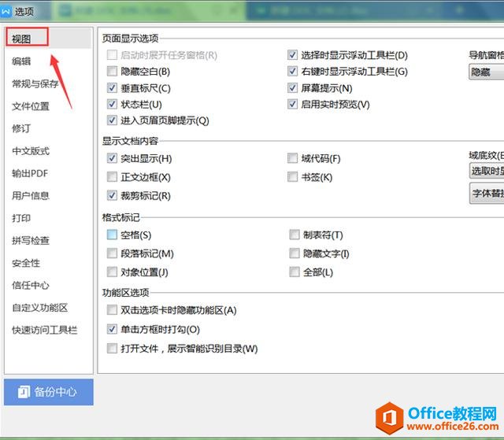This screenshot has height=440, width=504.
Task: Open 拼写检查 settings
Action: pos(31,241)
